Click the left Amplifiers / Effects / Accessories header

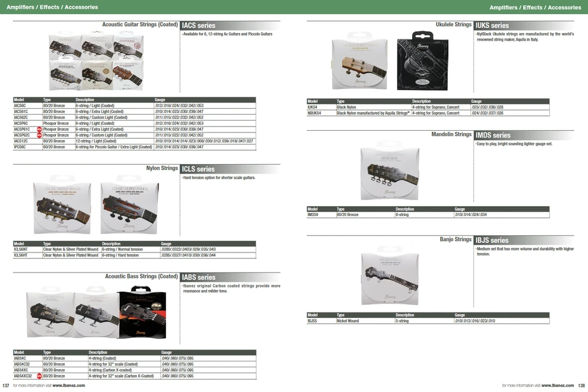pos(52,7)
